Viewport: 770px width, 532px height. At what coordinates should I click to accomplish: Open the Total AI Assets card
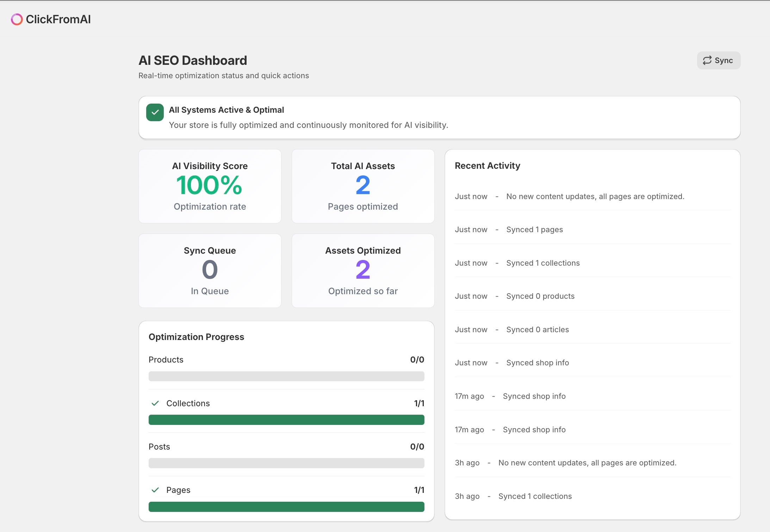(363, 186)
